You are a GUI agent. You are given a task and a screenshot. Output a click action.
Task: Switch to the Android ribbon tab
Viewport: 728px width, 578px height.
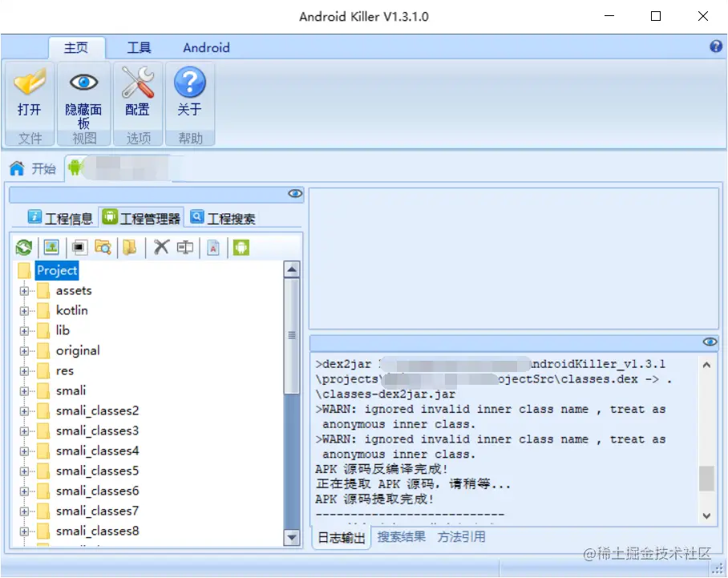(x=206, y=48)
